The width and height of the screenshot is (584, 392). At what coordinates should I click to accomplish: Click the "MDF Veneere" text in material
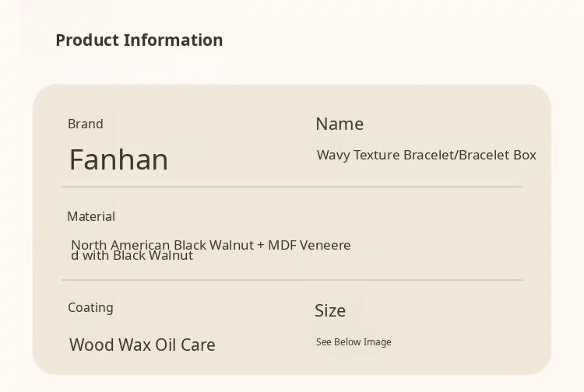pyautogui.click(x=309, y=245)
